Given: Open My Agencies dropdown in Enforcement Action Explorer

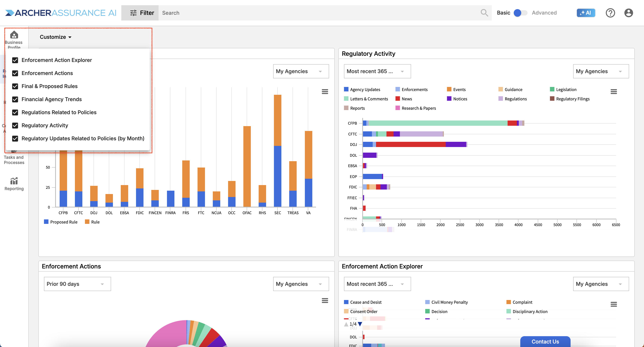Looking at the screenshot, I should (x=601, y=284).
